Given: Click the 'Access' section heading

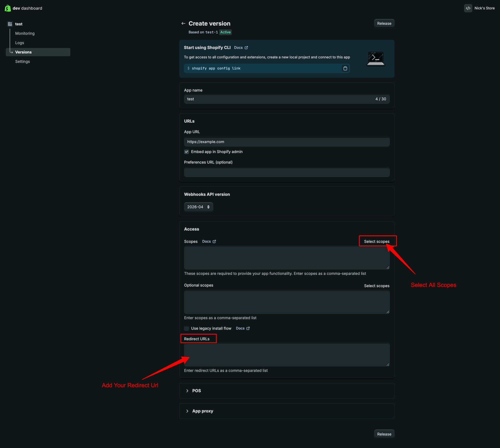Looking at the screenshot, I should point(192,229).
